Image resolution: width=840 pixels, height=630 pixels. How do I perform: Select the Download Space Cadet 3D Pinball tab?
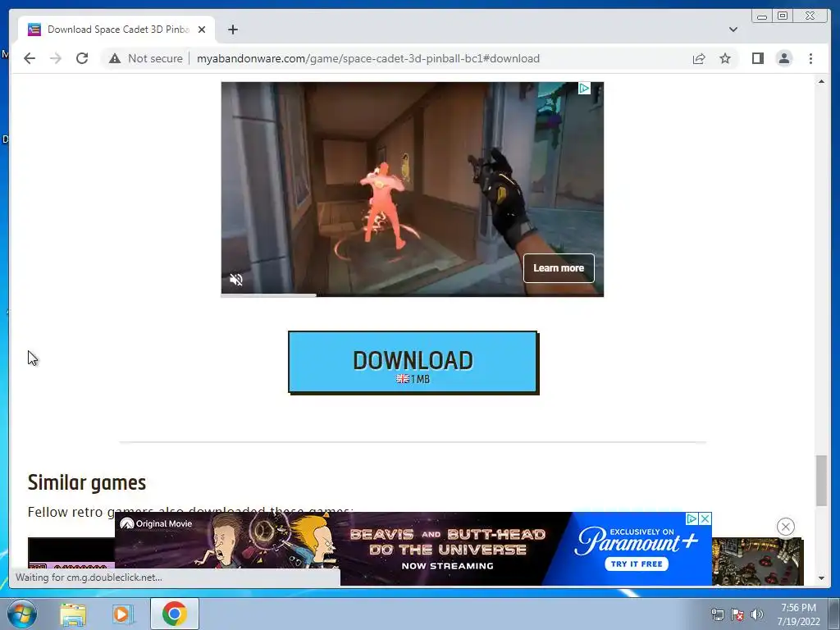click(x=116, y=30)
